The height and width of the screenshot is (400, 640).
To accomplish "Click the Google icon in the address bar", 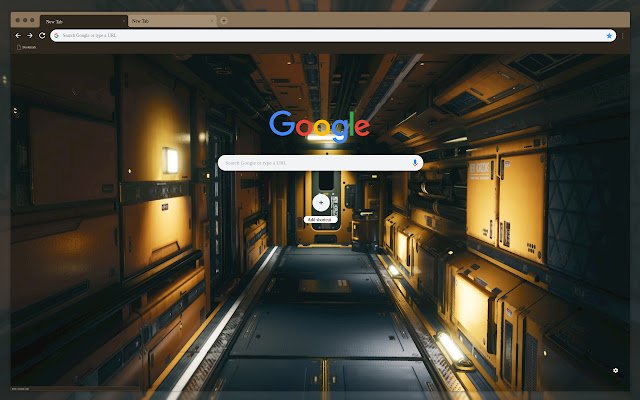I will pyautogui.click(x=56, y=36).
